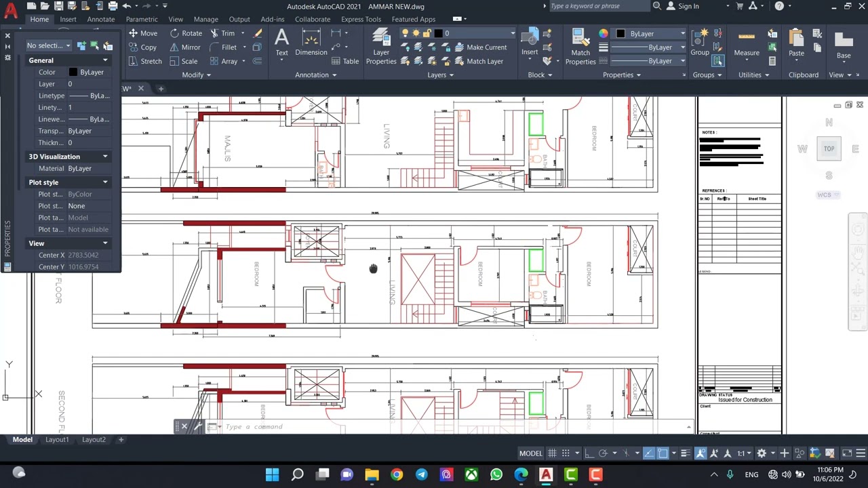Open the Object Color wheel icon
Screen dimensions: 868x488
point(604,33)
